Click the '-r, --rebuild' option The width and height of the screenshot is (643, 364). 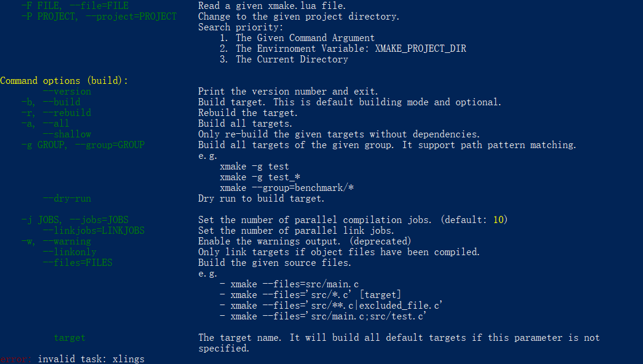coord(56,113)
